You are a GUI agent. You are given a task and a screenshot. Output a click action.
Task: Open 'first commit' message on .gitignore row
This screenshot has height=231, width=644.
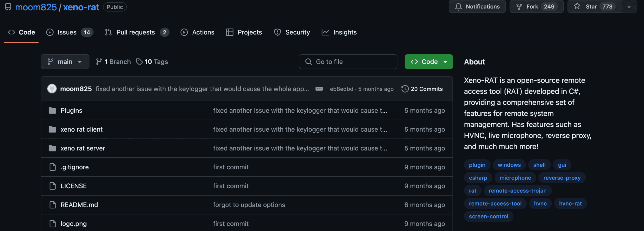coord(231,167)
